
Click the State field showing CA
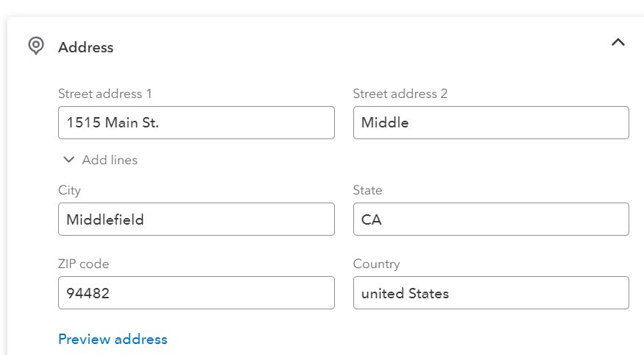491,219
